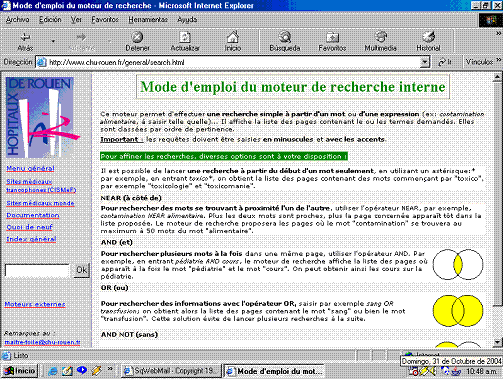Expand the Vínculos links chevron
This screenshot has height=379, width=503.
[499, 60]
